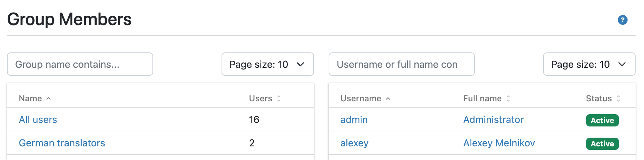Click the user count 16 for All users
This screenshot has height=160, width=644.
point(254,119)
